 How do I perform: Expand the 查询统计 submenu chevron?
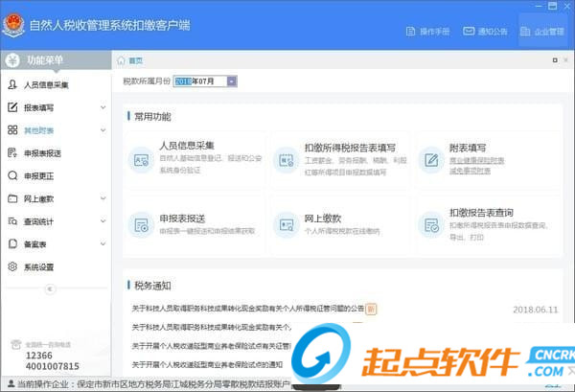pos(103,221)
